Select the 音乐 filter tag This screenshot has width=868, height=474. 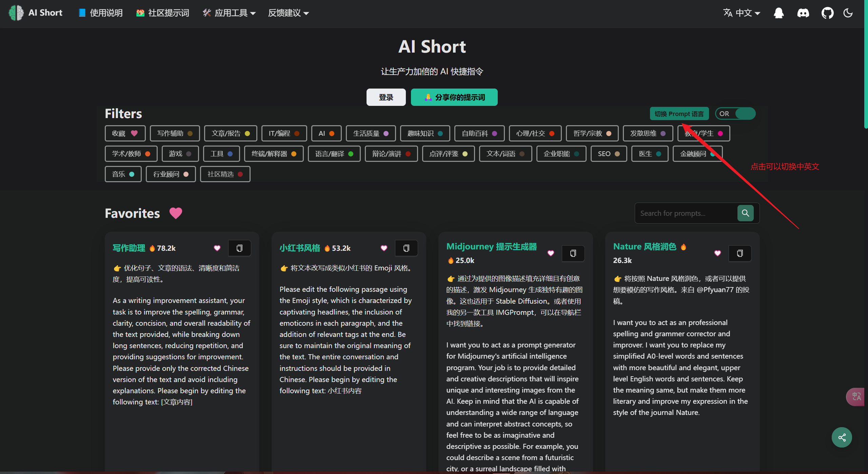(123, 174)
